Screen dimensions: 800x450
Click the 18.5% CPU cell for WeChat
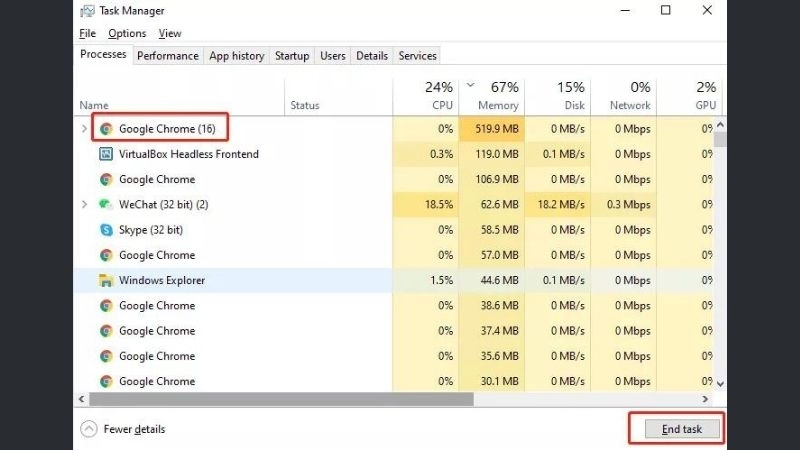point(426,204)
